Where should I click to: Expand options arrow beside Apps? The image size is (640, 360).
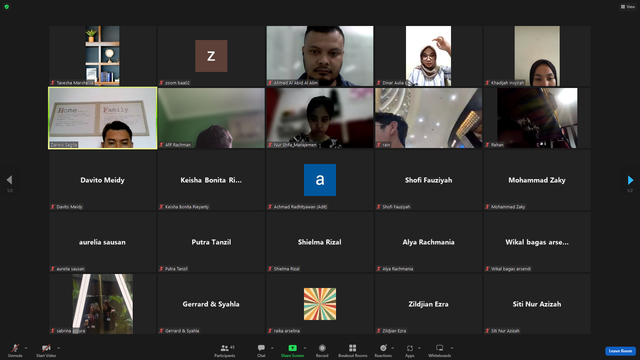point(419,348)
